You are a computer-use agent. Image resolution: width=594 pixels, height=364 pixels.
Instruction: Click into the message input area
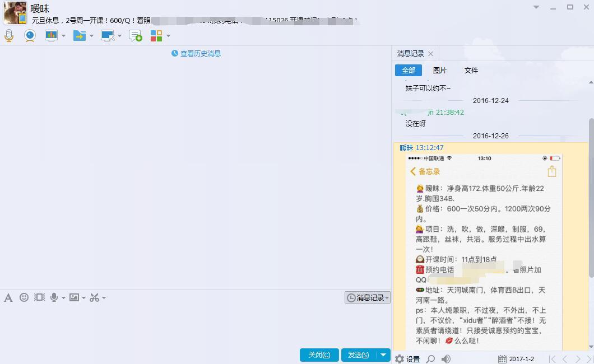(195, 325)
